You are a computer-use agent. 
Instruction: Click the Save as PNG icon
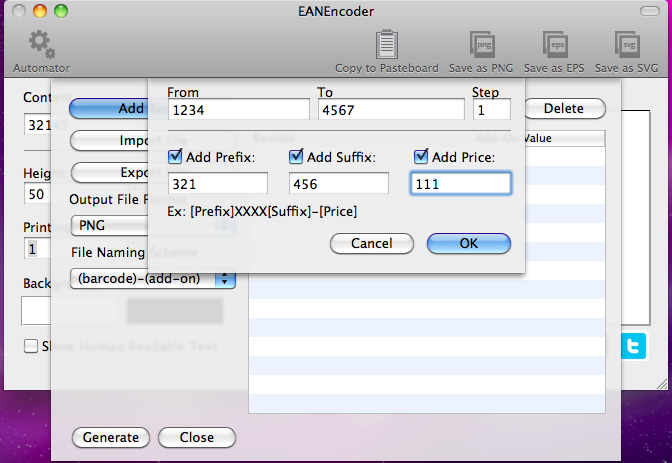coord(482,44)
